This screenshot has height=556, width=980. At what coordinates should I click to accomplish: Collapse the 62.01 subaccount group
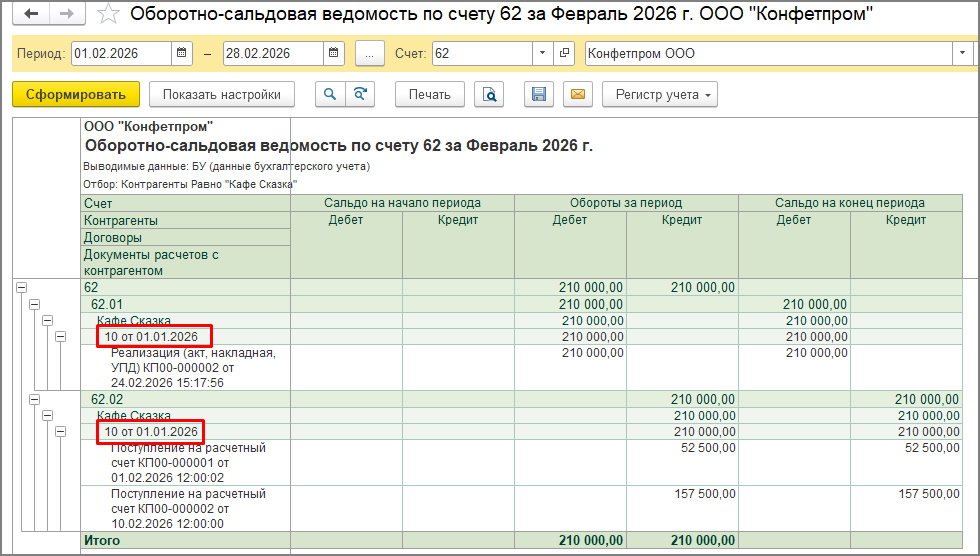(34, 304)
